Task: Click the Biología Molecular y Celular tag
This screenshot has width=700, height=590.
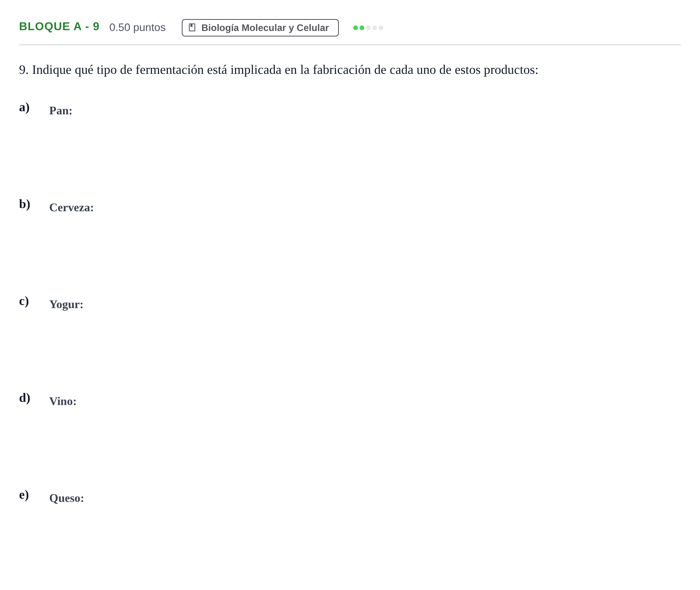Action: 260,28
